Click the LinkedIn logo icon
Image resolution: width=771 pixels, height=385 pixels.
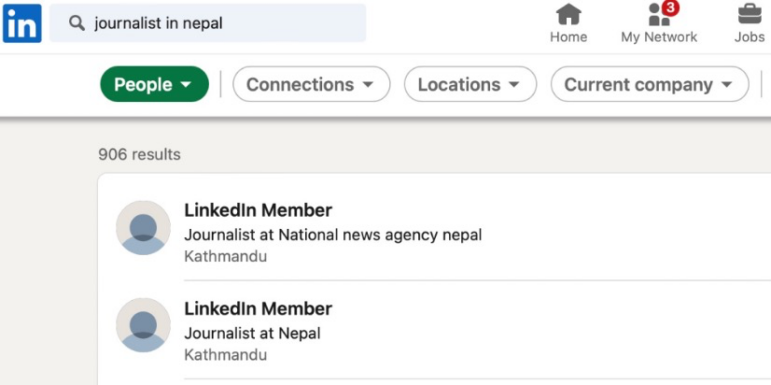pos(22,23)
